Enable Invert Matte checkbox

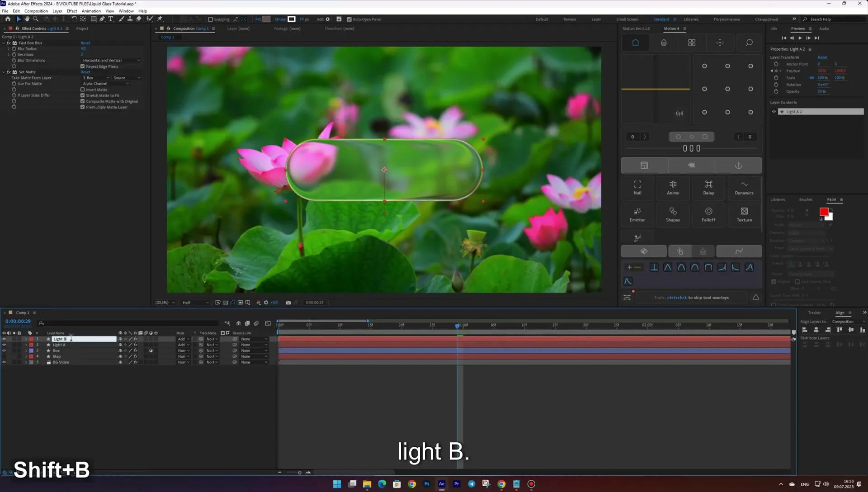pyautogui.click(x=83, y=90)
